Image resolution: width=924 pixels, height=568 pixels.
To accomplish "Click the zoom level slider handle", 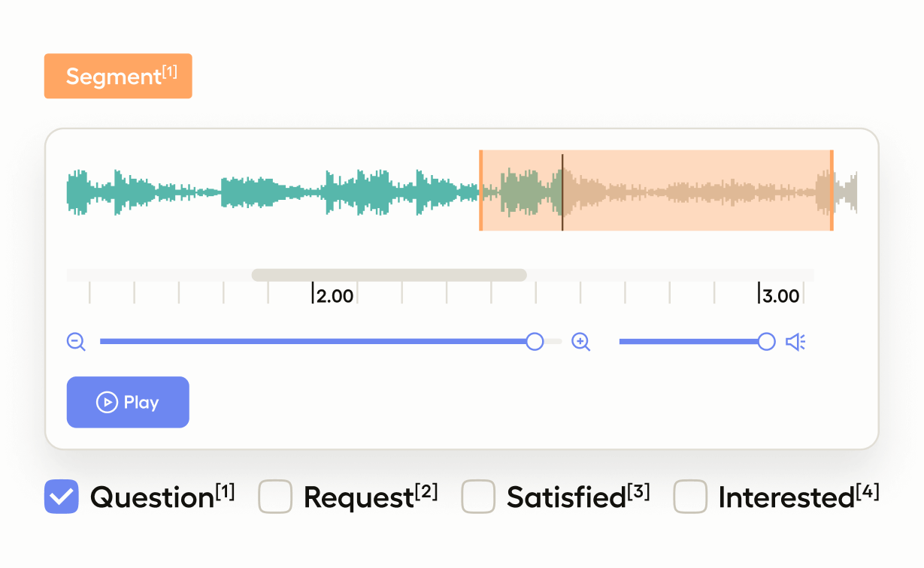I will click(x=535, y=342).
